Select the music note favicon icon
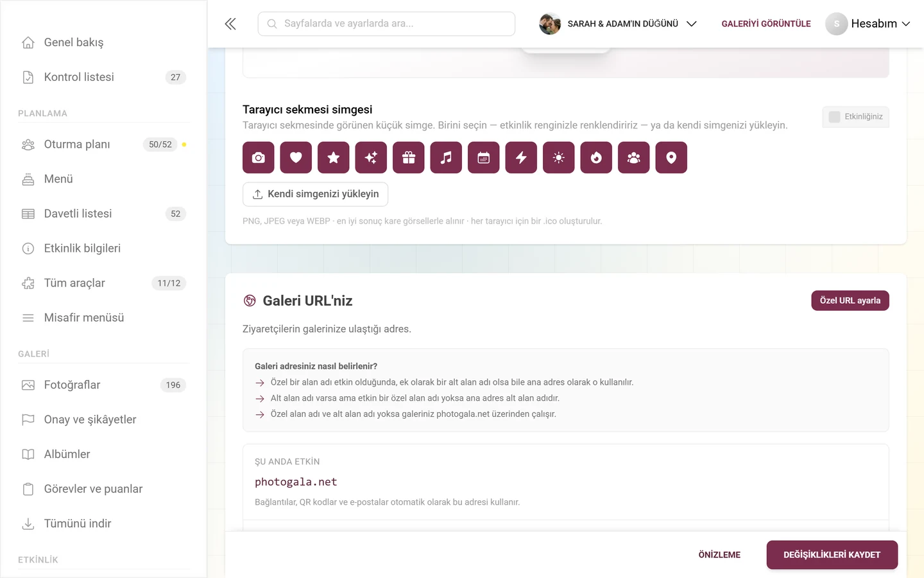This screenshot has height=578, width=924. tap(446, 157)
